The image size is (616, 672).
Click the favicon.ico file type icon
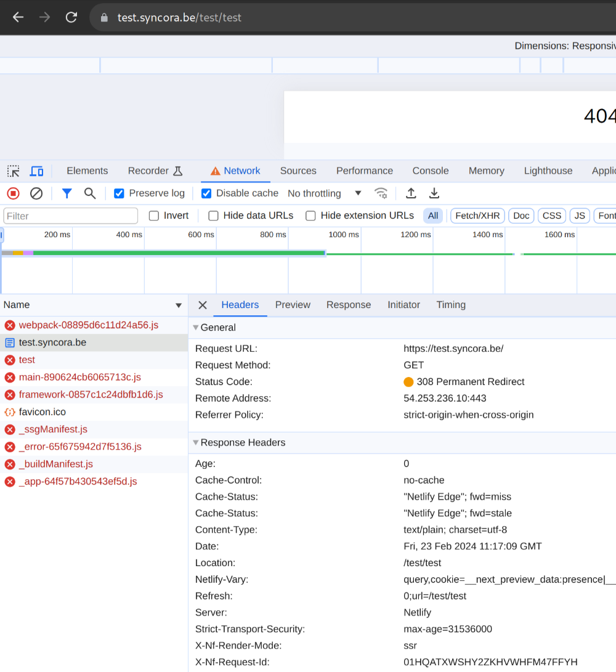pyautogui.click(x=10, y=412)
